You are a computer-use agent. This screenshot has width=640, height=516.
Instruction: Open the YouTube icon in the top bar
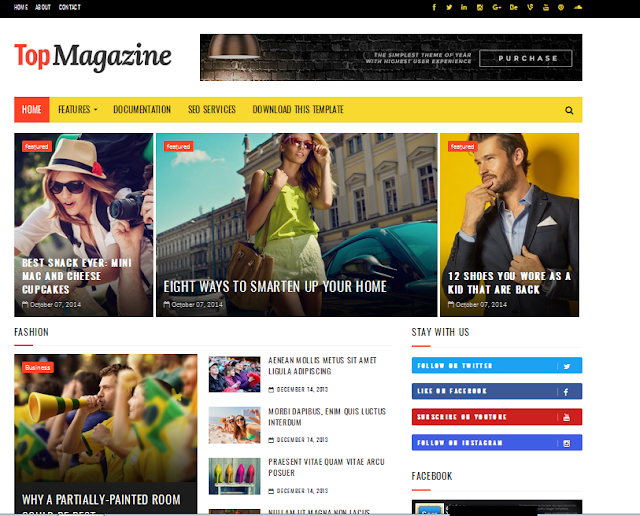[x=546, y=7]
